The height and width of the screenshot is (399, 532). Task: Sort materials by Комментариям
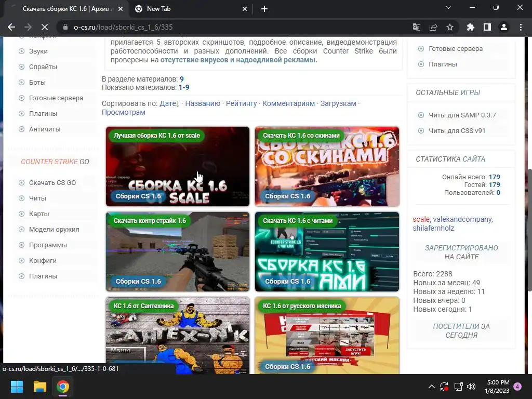pyautogui.click(x=288, y=103)
